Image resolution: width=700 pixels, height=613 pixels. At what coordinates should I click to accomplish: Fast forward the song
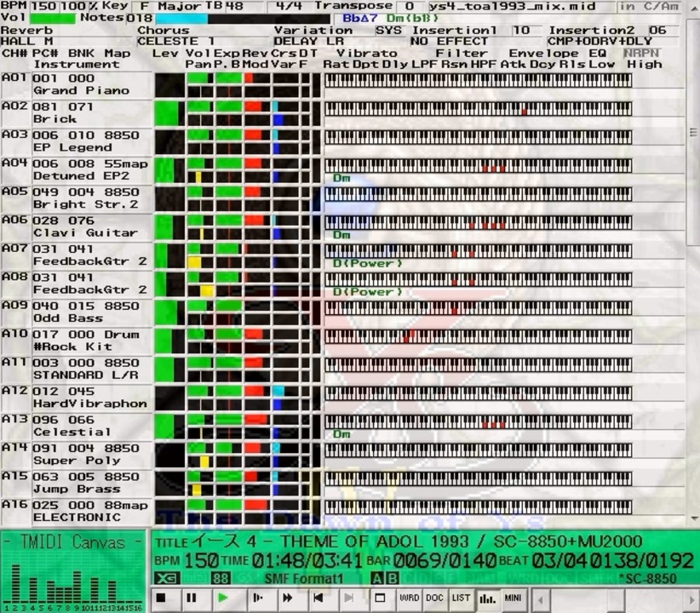pos(288,598)
